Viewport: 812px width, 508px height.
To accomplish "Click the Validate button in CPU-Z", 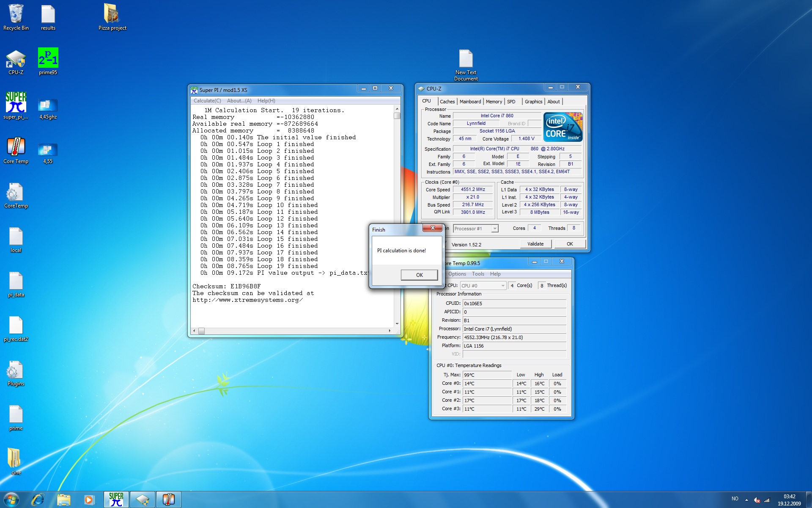I will pos(535,244).
